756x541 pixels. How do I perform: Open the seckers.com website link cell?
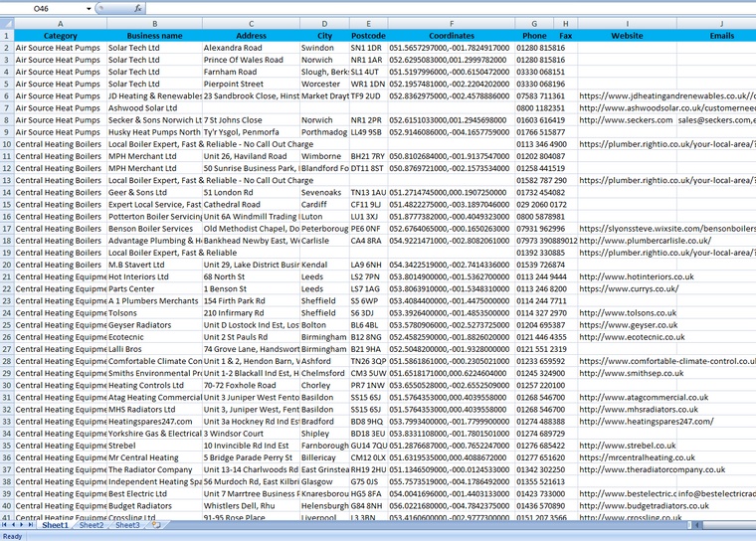tap(628, 120)
